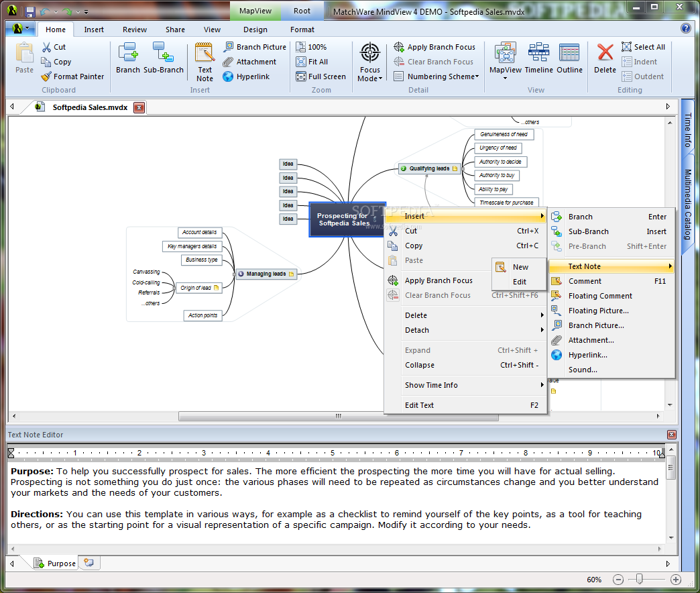Adjust the zoom slider handle
This screenshot has height=593, width=700.
click(x=639, y=579)
